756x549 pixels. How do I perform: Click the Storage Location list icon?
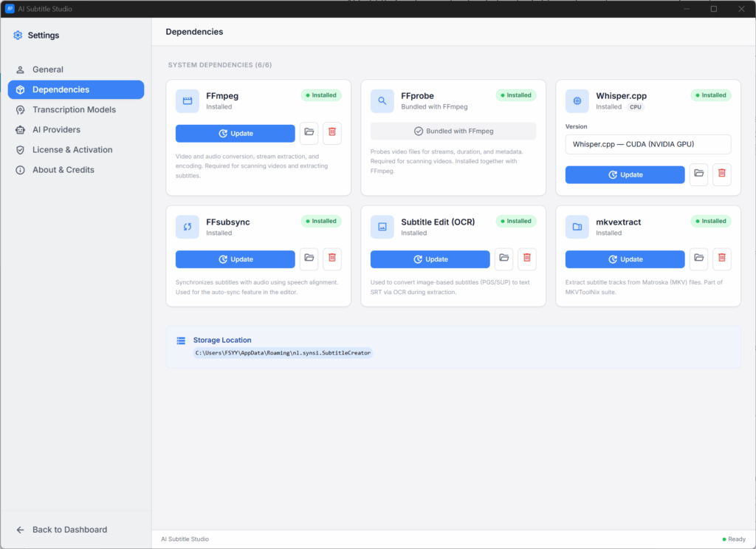coord(181,340)
